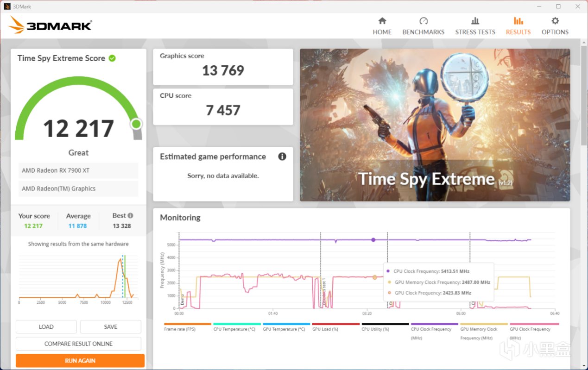The image size is (588, 370).
Task: Click the 3DMark logo
Action: 50,25
